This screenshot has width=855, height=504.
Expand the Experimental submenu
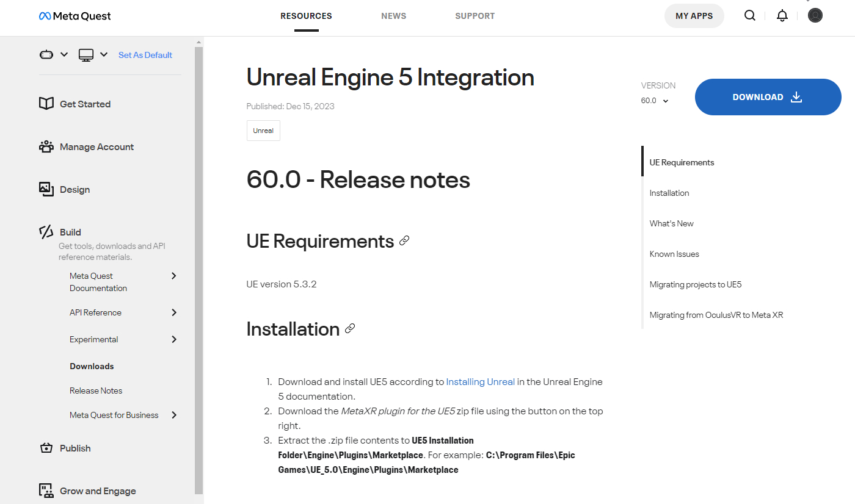(x=174, y=339)
